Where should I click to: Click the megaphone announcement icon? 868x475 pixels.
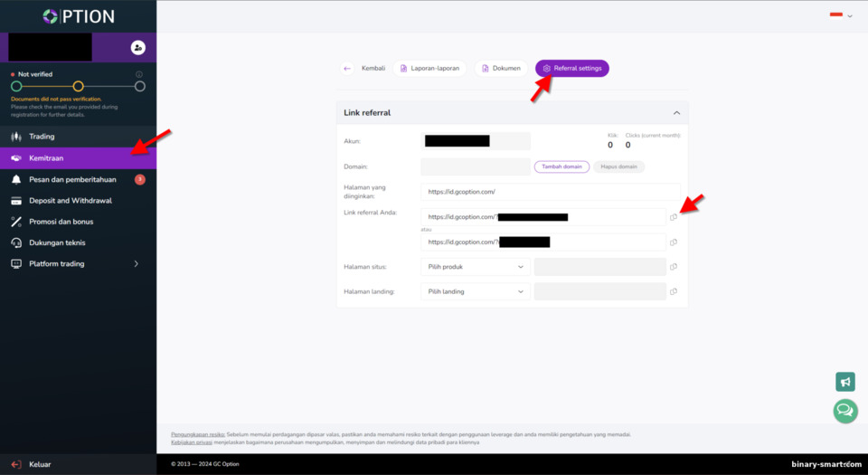point(845,382)
